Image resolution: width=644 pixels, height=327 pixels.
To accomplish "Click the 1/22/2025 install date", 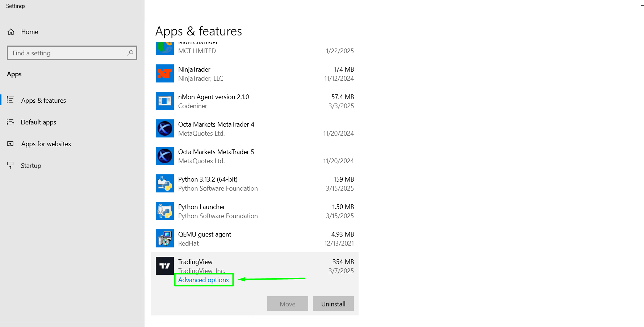I will tap(340, 51).
